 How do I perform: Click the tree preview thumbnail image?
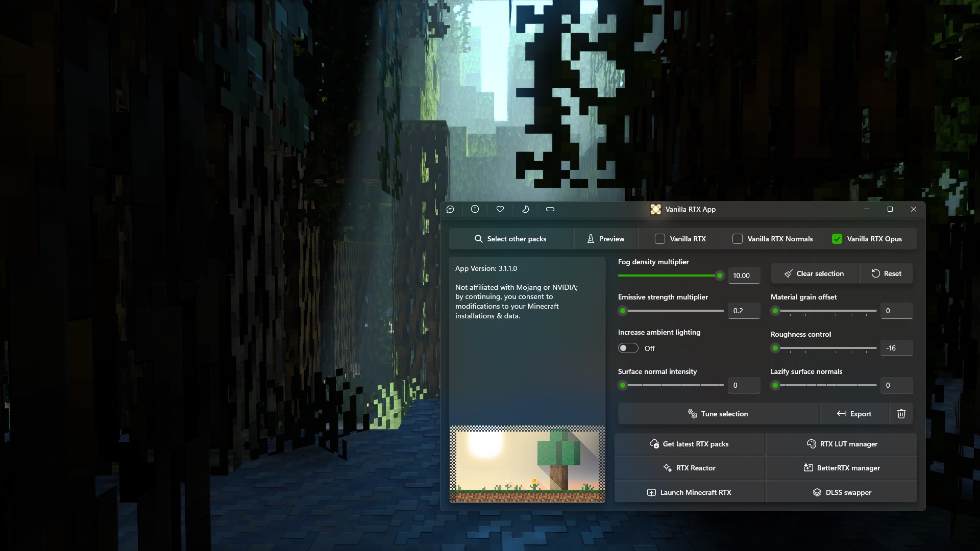click(x=527, y=464)
